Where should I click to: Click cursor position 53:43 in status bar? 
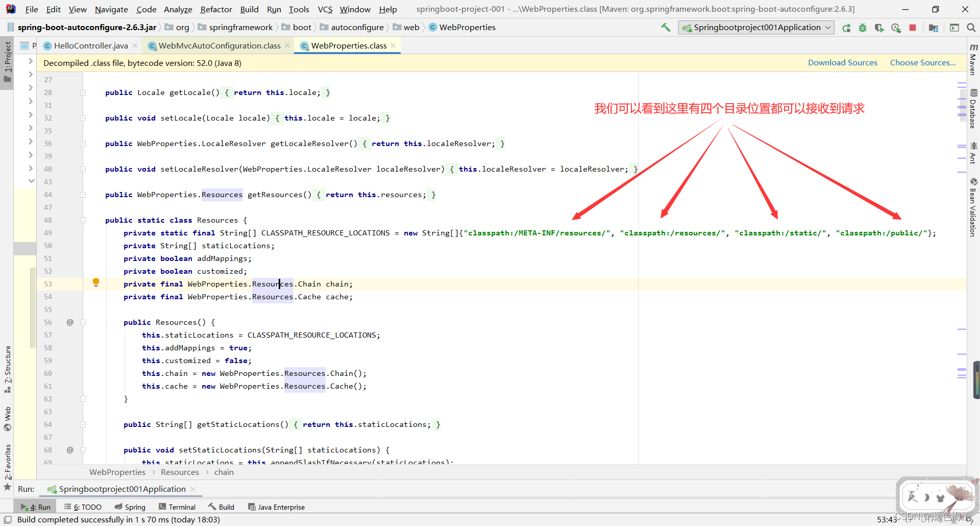coord(887,520)
